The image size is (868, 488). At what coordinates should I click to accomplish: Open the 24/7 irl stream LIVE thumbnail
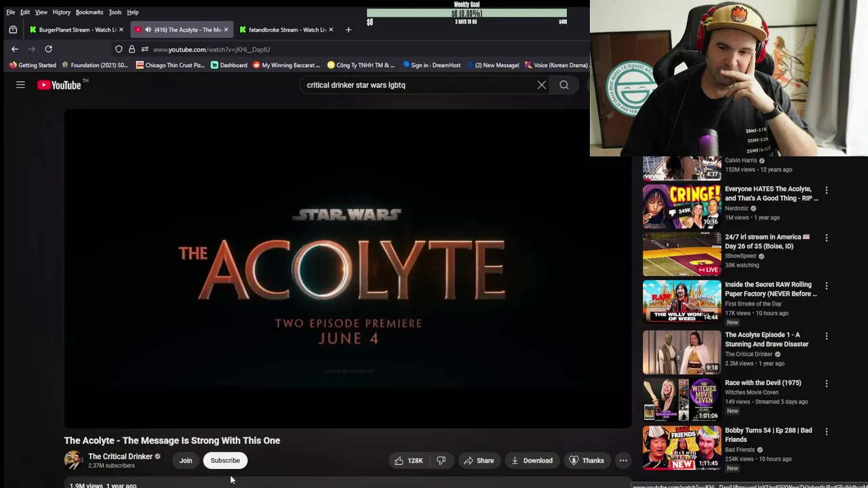click(x=682, y=254)
